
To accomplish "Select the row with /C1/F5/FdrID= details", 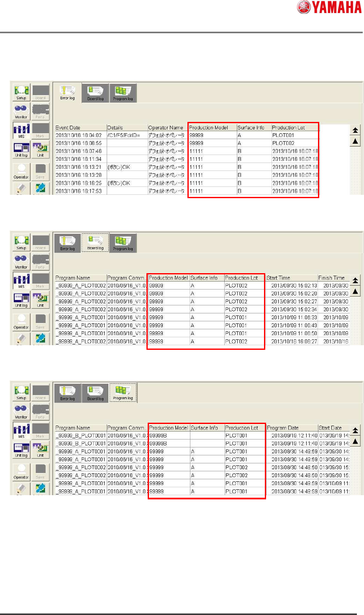I will click(x=187, y=135).
